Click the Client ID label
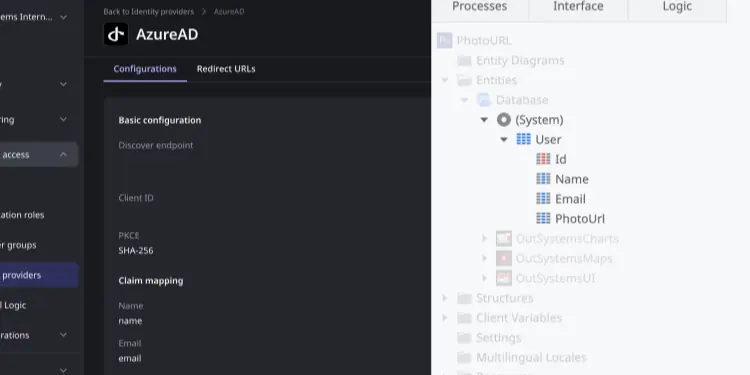750x375 pixels. (136, 198)
